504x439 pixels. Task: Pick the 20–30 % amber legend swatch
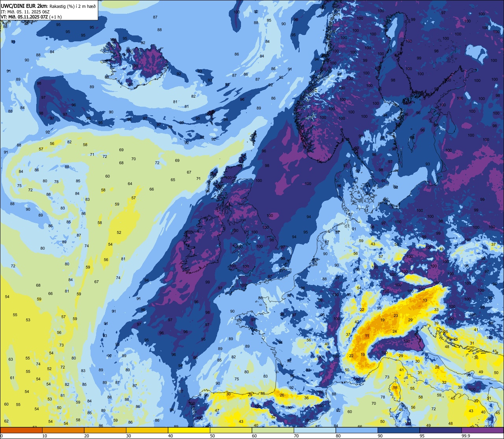click(105, 430)
